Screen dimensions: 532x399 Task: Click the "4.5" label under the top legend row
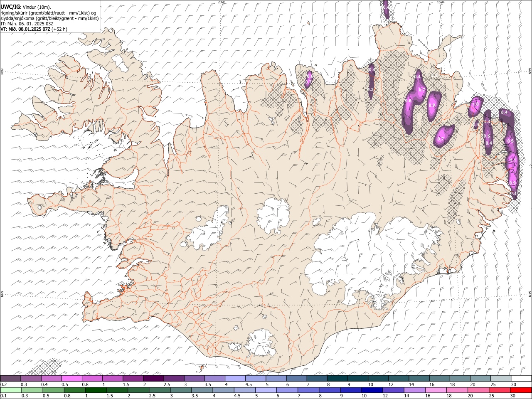coord(249,384)
